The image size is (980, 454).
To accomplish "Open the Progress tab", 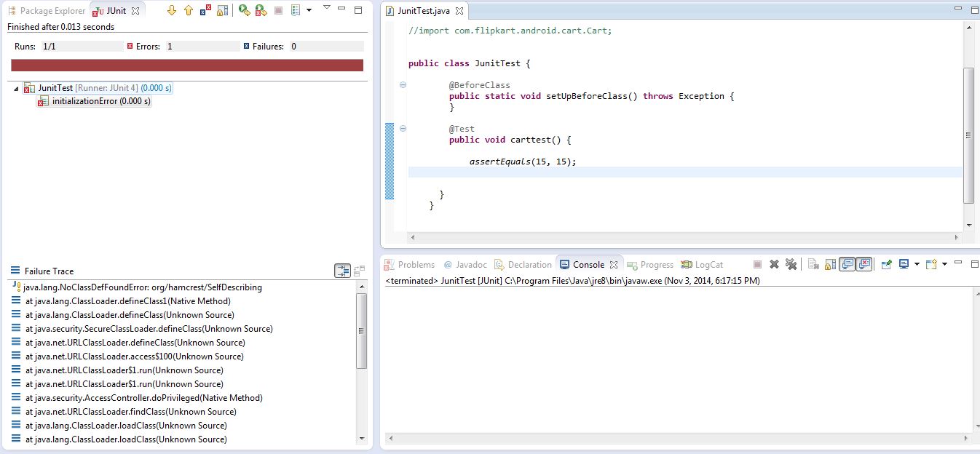I will pos(649,265).
